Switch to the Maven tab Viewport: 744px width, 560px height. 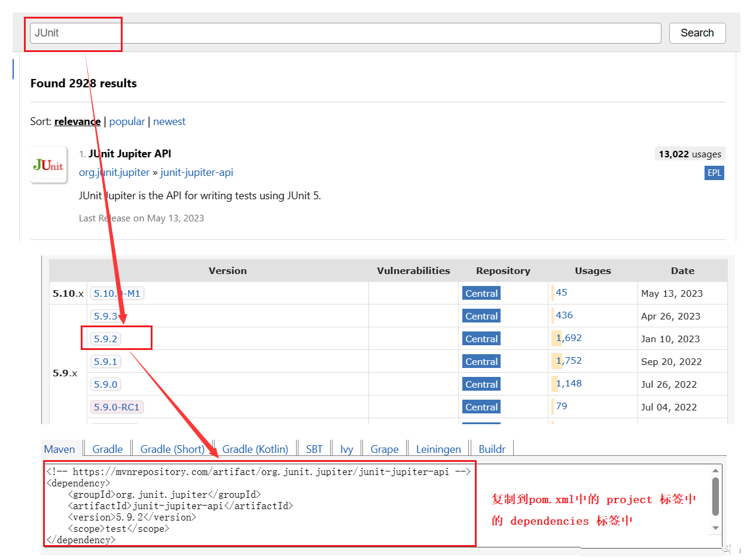click(x=60, y=449)
